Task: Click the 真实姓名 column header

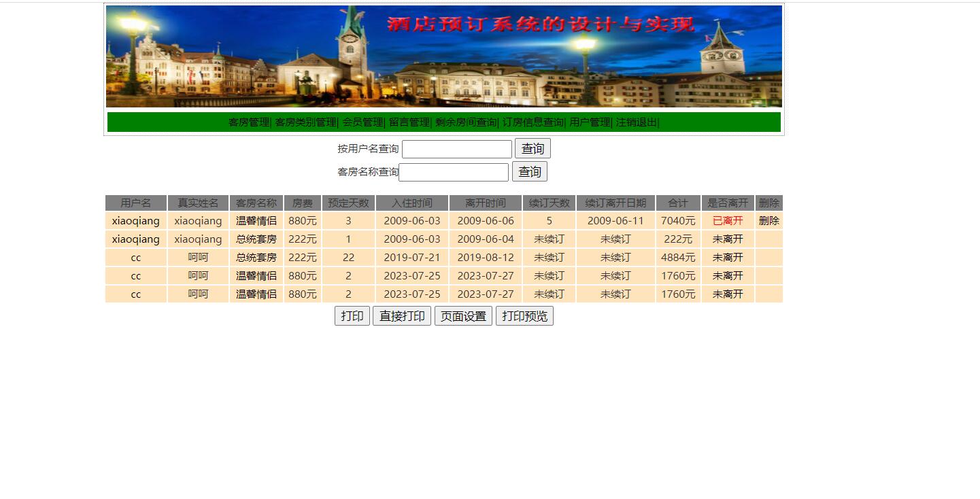Action: (x=198, y=203)
